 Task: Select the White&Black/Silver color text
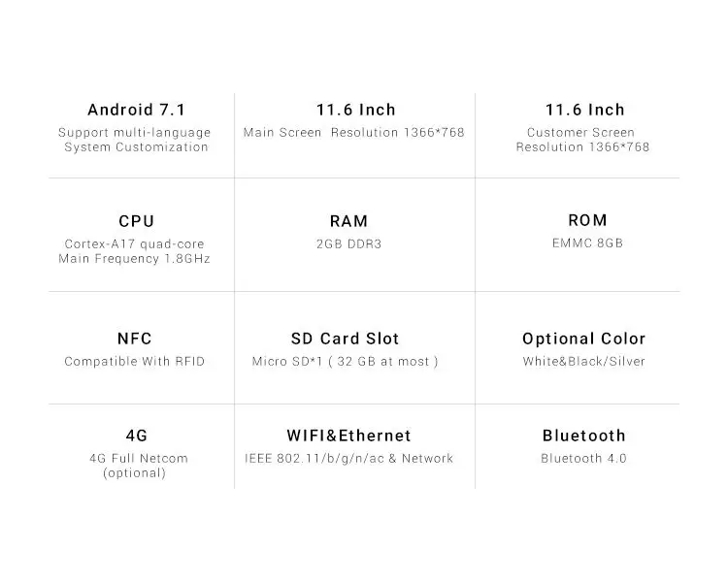tap(583, 362)
